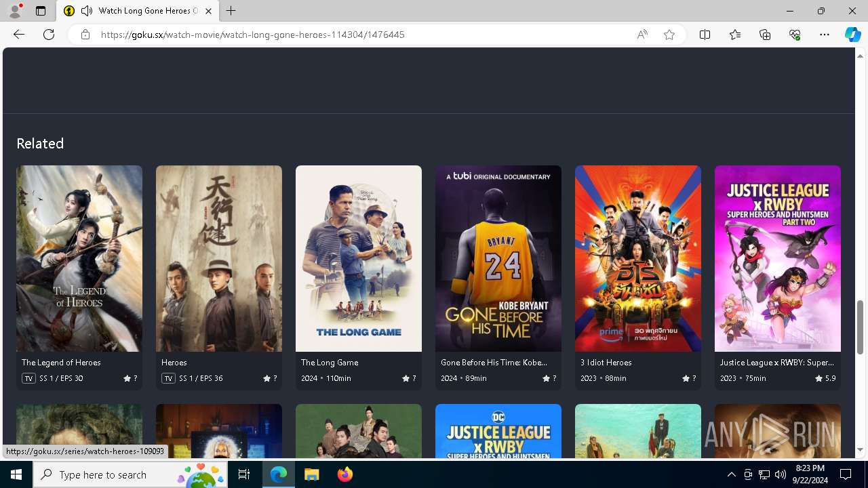This screenshot has height=488, width=868.
Task: Click scrollbar down arrow
Action: click(861, 450)
